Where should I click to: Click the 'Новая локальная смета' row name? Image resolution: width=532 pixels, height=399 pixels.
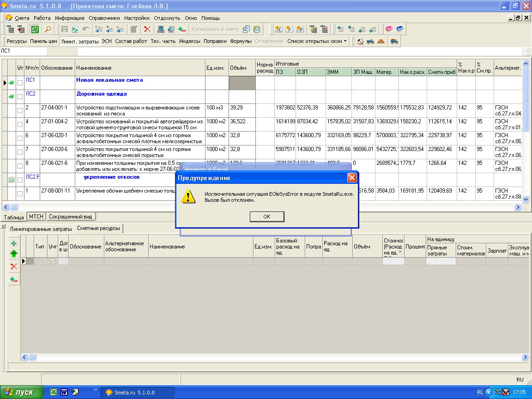click(109, 80)
